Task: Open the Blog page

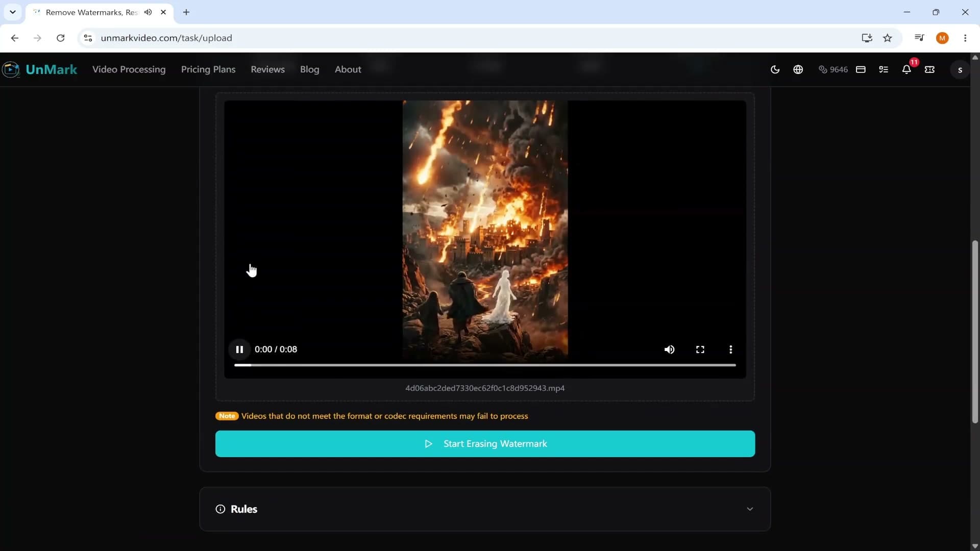Action: [x=309, y=69]
